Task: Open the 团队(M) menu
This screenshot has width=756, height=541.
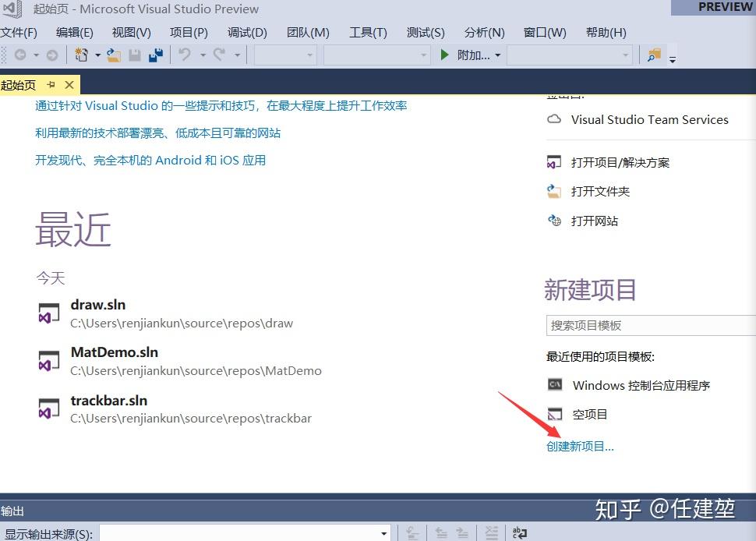Action: pos(308,32)
